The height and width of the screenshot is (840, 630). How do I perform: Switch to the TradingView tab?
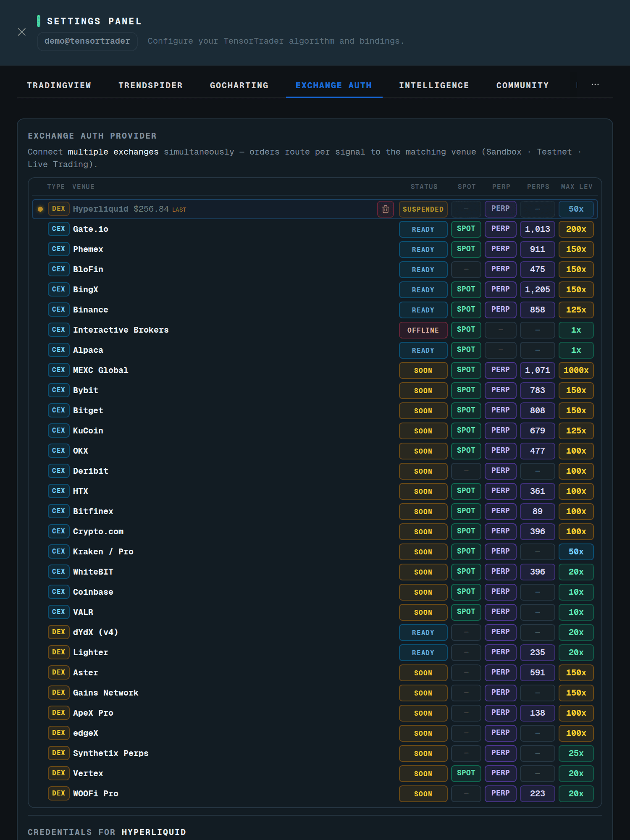click(x=59, y=85)
